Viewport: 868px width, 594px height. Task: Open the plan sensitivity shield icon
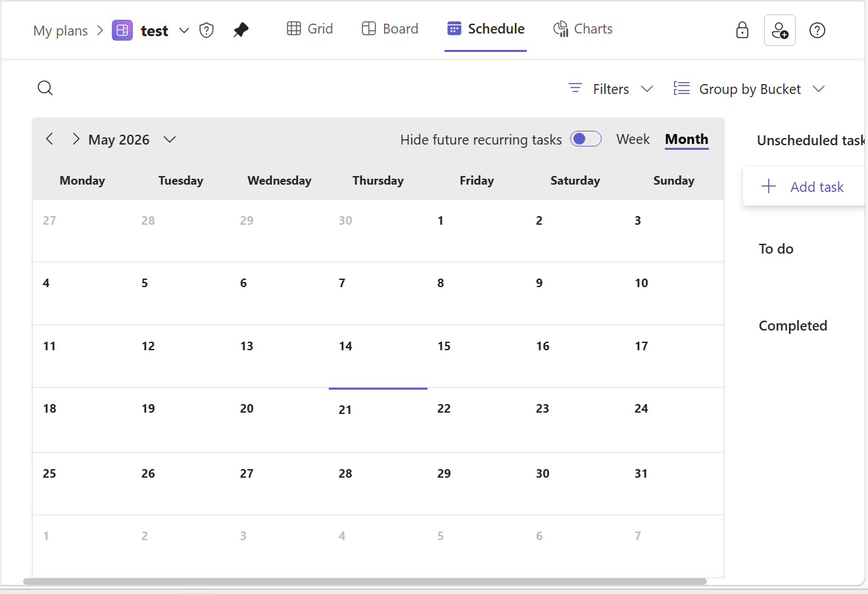click(206, 30)
